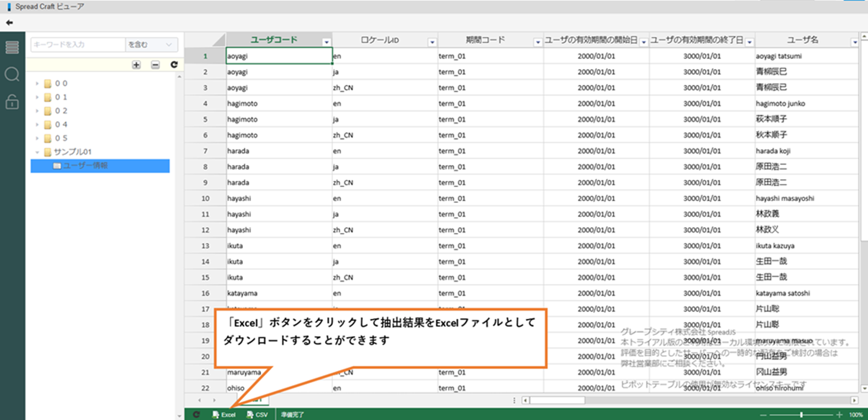Collapse the サンプル01 folder

(37, 152)
